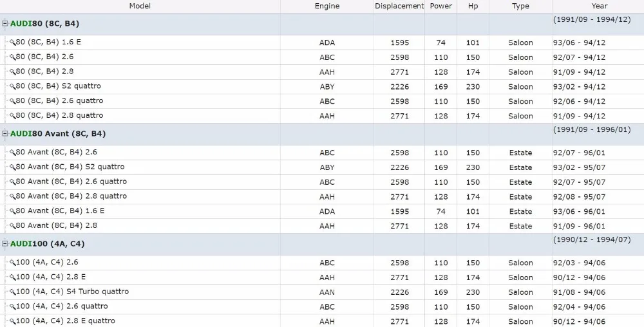Click magnifier icon for 80 (8C, B4) S2 quattro
The image size is (644, 327).
click(x=12, y=86)
